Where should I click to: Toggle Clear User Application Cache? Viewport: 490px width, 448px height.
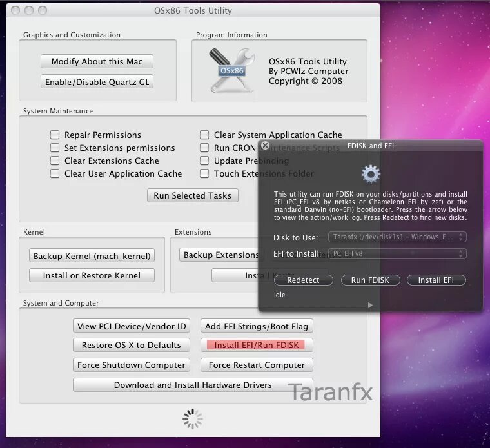pos(55,173)
